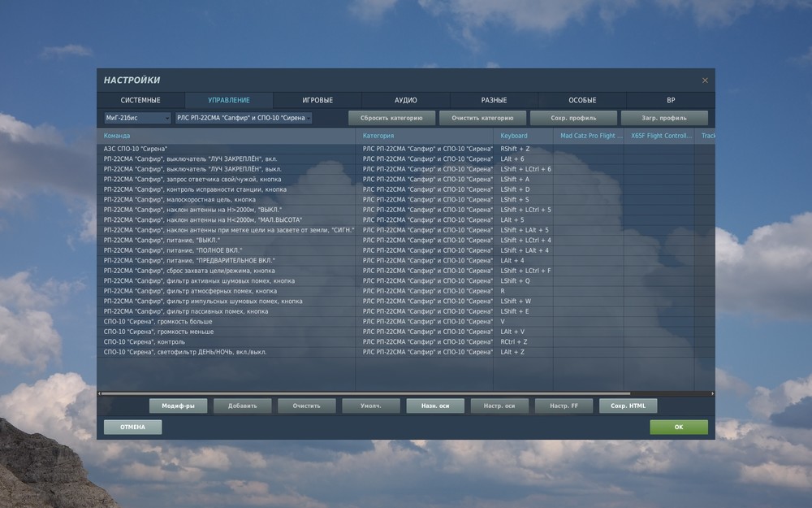The image size is (812, 508).
Task: Confirm settings with the OK button
Action: click(679, 428)
